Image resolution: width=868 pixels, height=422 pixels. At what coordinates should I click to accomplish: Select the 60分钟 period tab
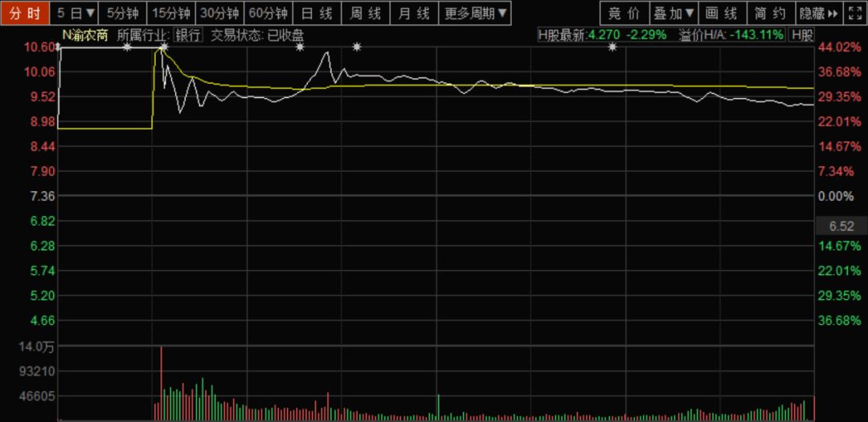point(268,14)
